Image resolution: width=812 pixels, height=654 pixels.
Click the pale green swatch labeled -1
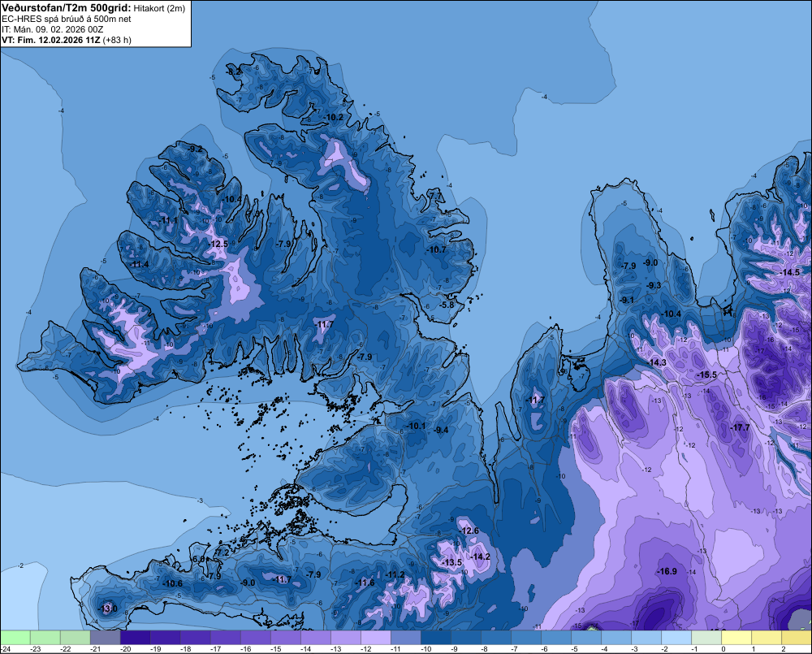[x=706, y=637]
